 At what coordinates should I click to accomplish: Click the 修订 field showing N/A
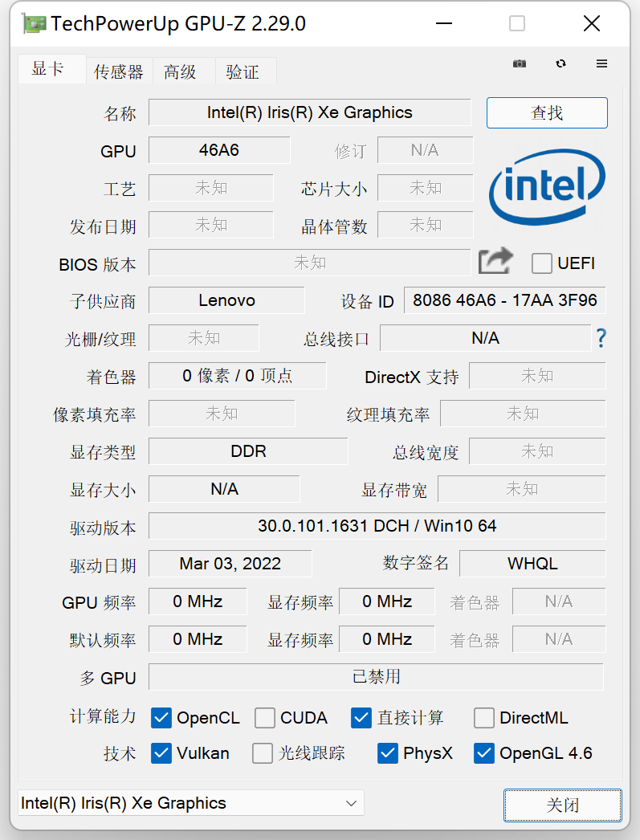point(426,150)
